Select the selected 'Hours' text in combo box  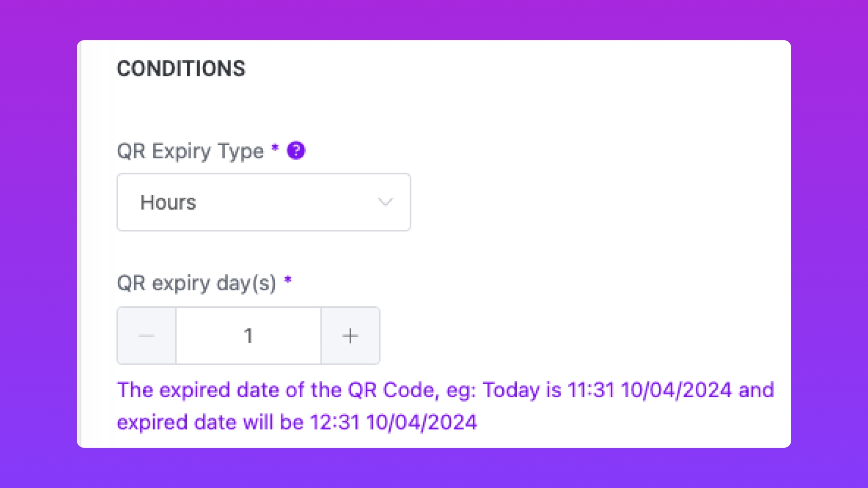[x=168, y=202]
